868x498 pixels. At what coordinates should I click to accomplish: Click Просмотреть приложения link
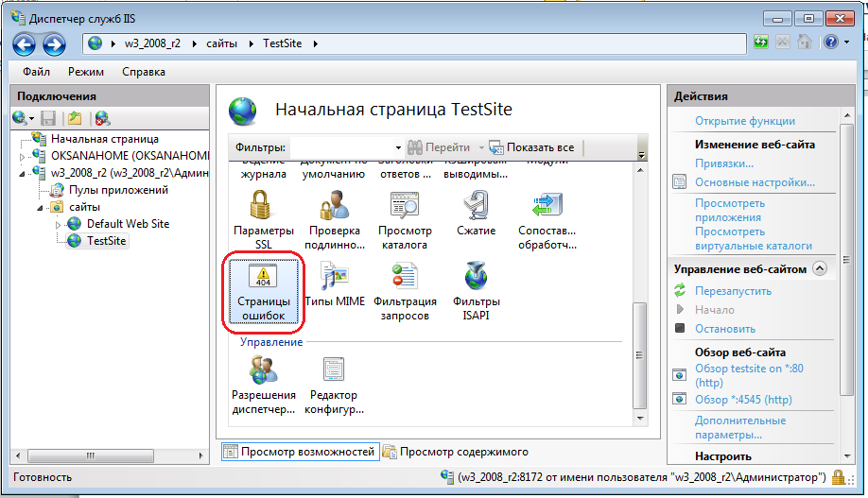click(x=730, y=211)
